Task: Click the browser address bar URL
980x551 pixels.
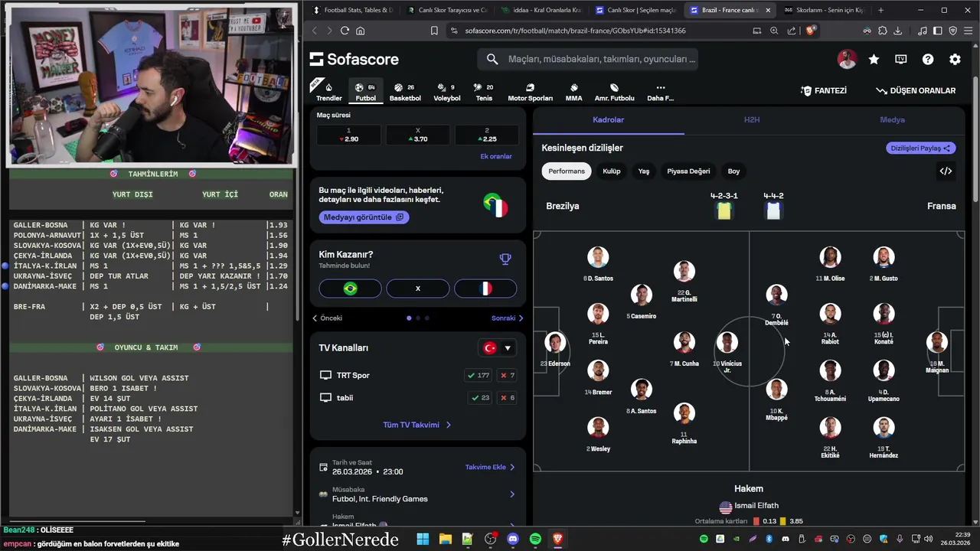Action: [575, 31]
